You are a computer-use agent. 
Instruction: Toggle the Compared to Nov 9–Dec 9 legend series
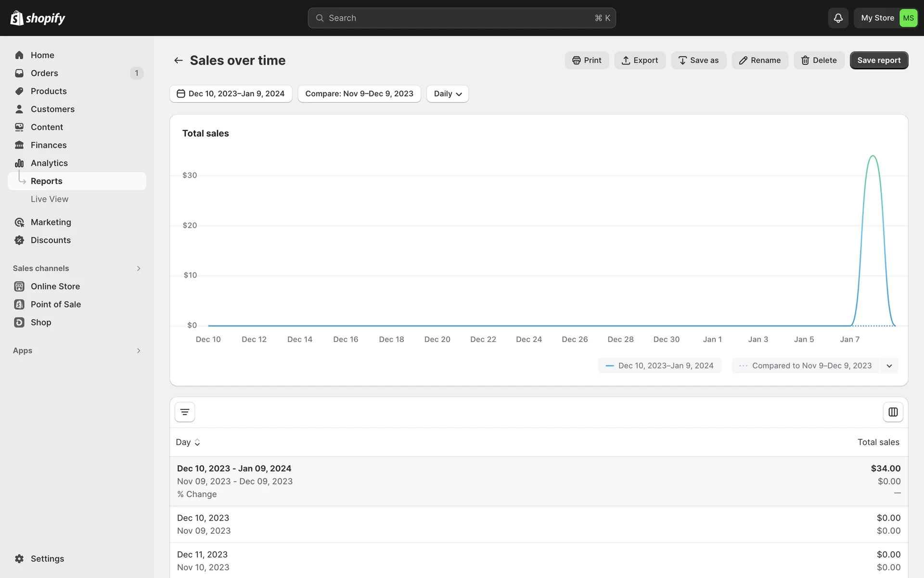806,366
